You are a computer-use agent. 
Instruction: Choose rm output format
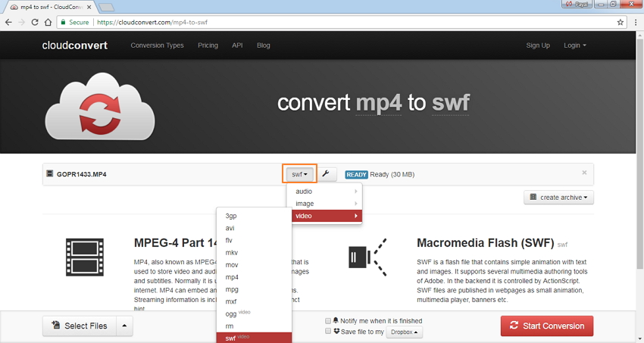(254, 326)
